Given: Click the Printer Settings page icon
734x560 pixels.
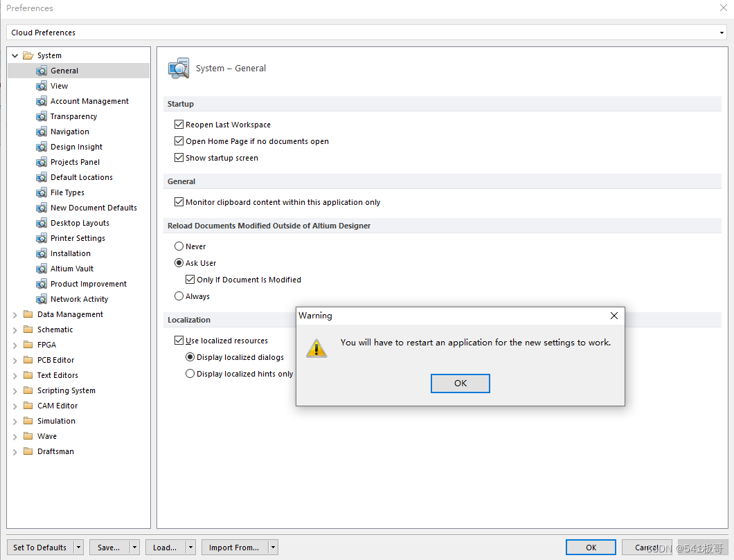Looking at the screenshot, I should coord(42,238).
